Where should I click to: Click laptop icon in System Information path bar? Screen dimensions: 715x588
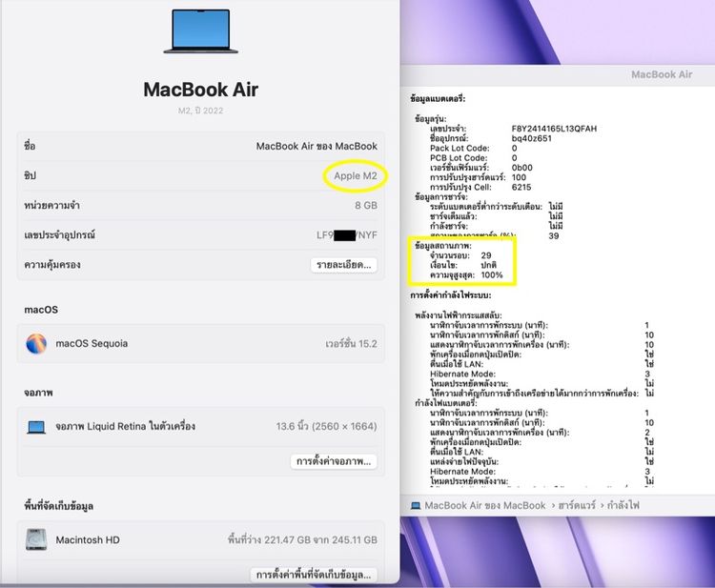pyautogui.click(x=416, y=505)
